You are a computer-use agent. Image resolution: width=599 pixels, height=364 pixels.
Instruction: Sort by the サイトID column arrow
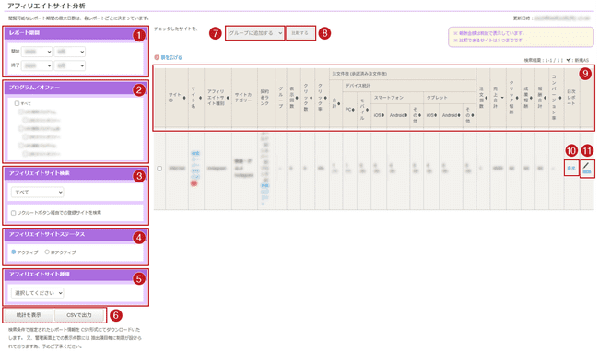pos(184,98)
